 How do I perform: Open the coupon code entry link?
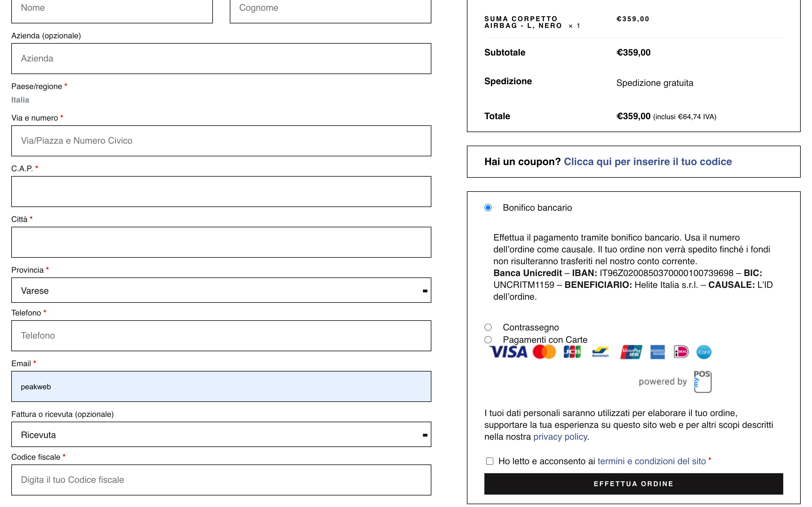click(648, 162)
